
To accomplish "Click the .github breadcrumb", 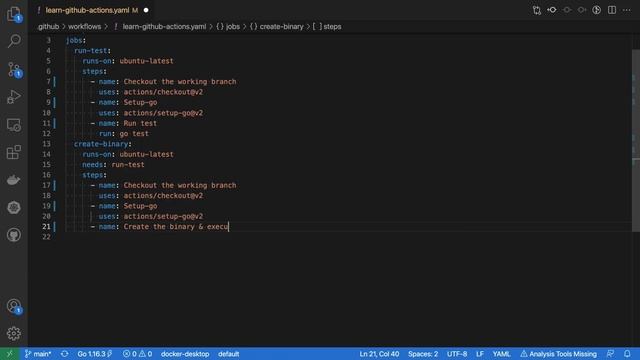I will [48, 27].
